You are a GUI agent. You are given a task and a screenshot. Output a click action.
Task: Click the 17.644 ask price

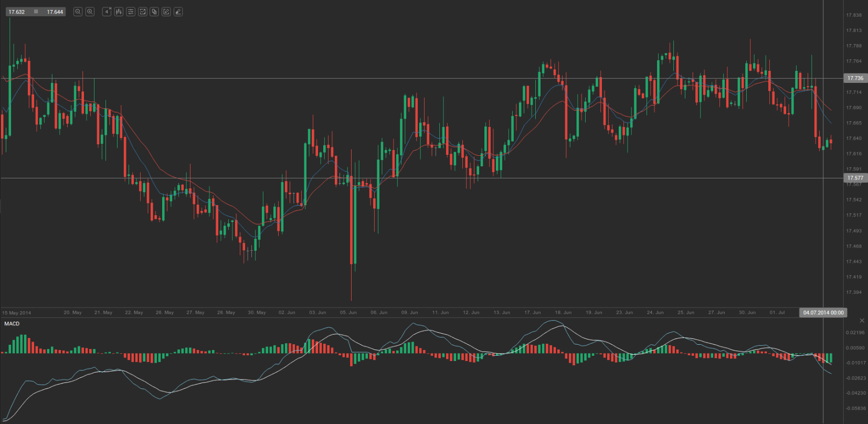click(x=55, y=12)
